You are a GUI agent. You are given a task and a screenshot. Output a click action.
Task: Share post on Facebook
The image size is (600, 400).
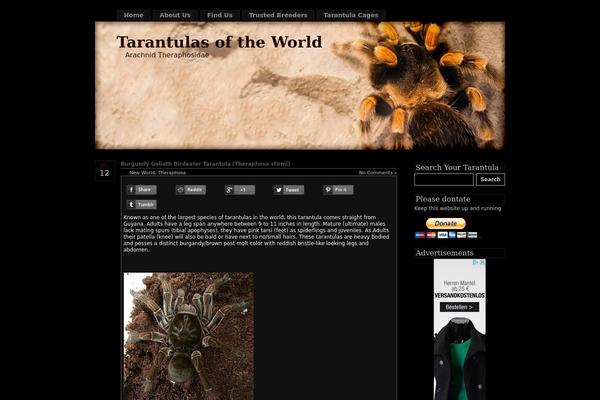(142, 190)
